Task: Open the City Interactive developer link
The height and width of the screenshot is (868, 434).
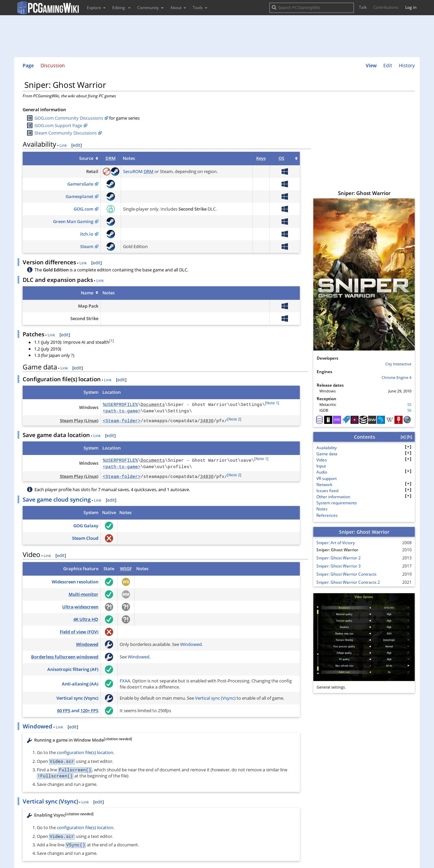Action: (x=398, y=364)
